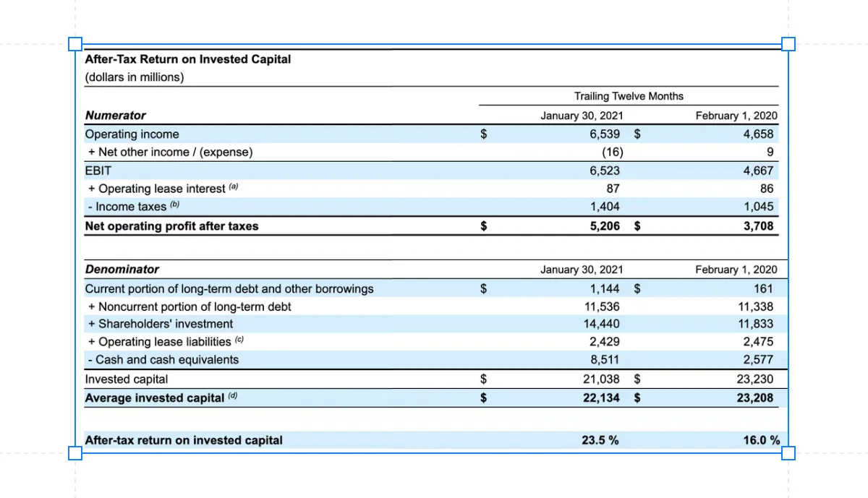Click the 4,658 operating income value
This screenshot has width=868, height=498.
(758, 134)
